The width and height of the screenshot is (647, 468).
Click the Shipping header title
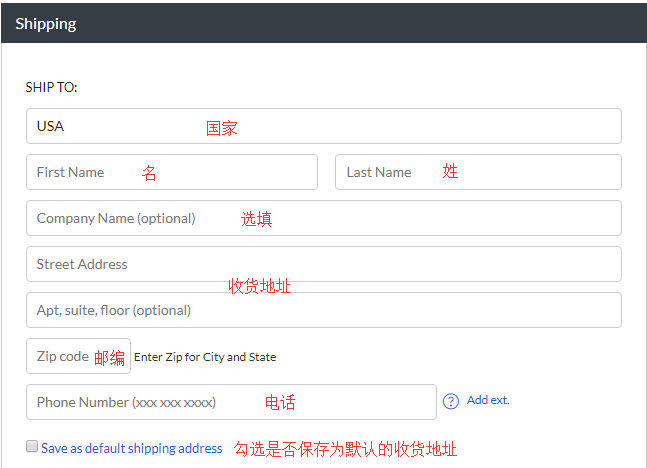[45, 23]
